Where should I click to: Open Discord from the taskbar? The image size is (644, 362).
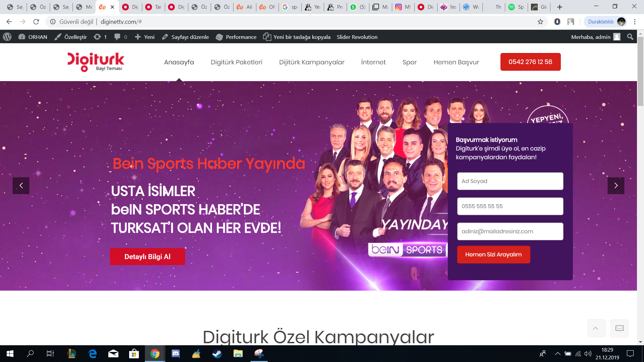[175, 354]
